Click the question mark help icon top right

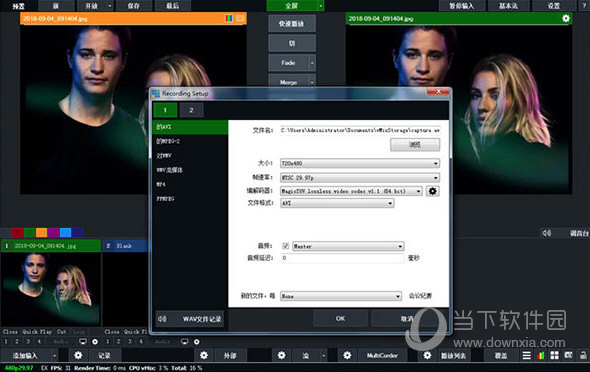tap(584, 5)
